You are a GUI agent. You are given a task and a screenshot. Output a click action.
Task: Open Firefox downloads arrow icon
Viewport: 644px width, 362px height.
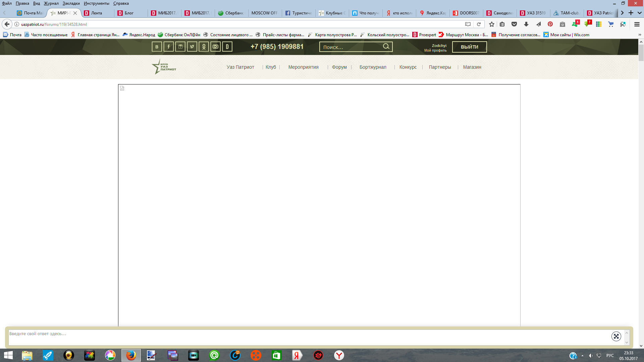pyautogui.click(x=526, y=24)
